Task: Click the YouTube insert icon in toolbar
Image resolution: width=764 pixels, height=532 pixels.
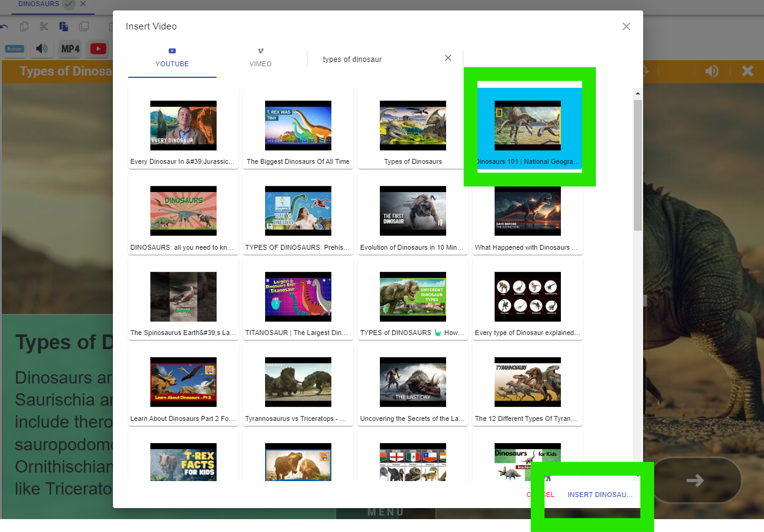Action: 98,48
